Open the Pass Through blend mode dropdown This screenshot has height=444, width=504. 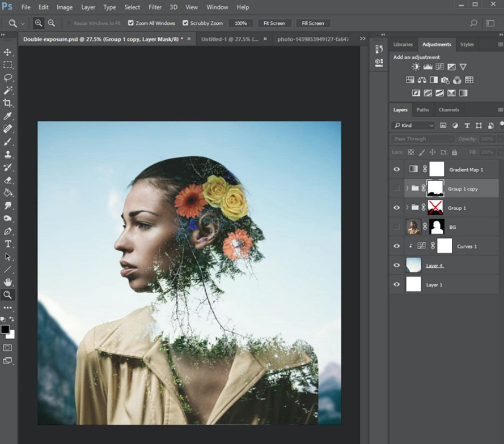(x=424, y=139)
